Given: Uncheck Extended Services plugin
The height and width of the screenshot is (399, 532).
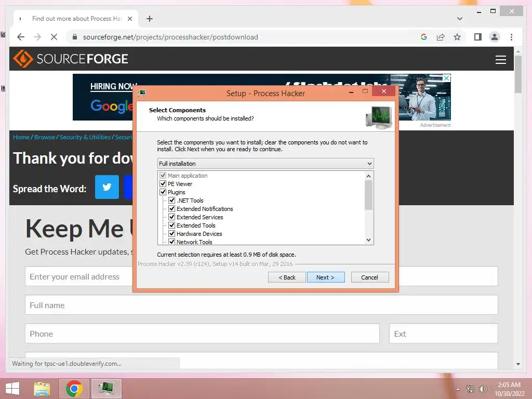Looking at the screenshot, I should [x=171, y=217].
